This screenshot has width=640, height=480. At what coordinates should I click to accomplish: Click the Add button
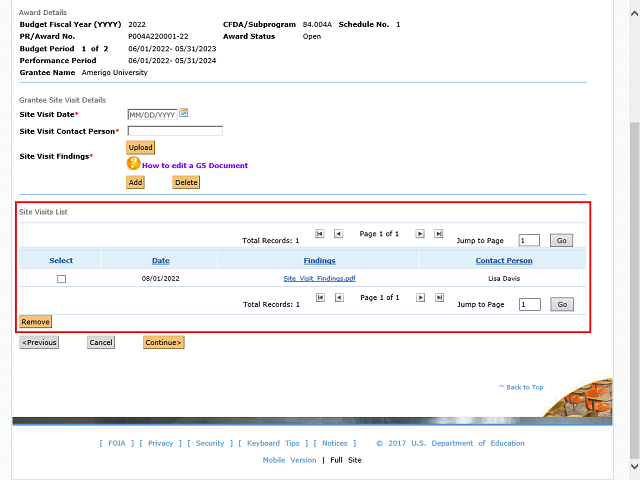tap(136, 182)
